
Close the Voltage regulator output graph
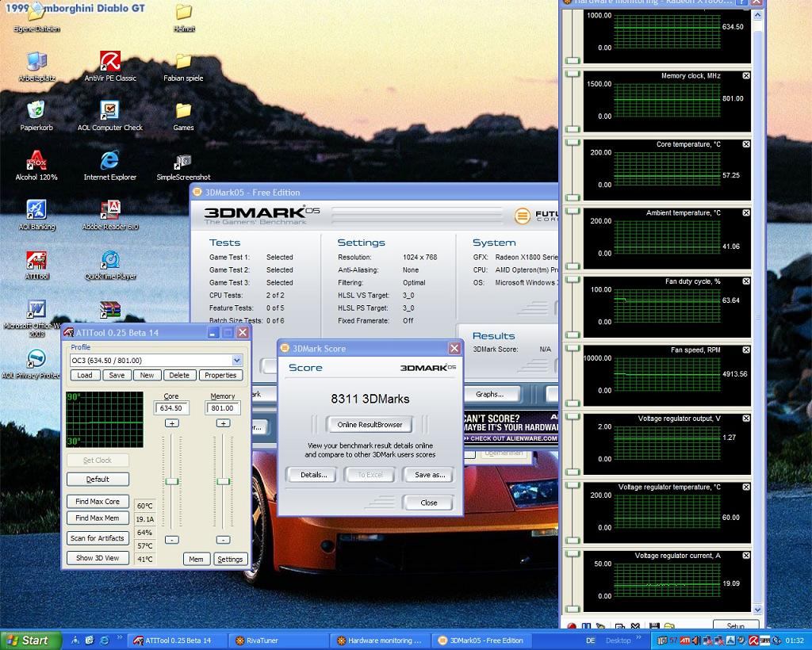[746, 419]
